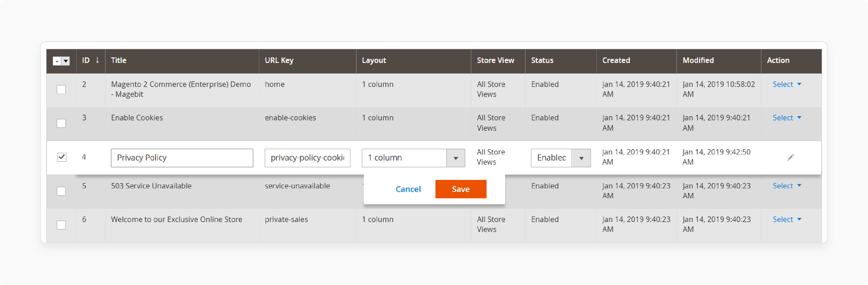
Task: Check the Welcome to our Exclusive Online Store checkbox
Action: tap(61, 225)
